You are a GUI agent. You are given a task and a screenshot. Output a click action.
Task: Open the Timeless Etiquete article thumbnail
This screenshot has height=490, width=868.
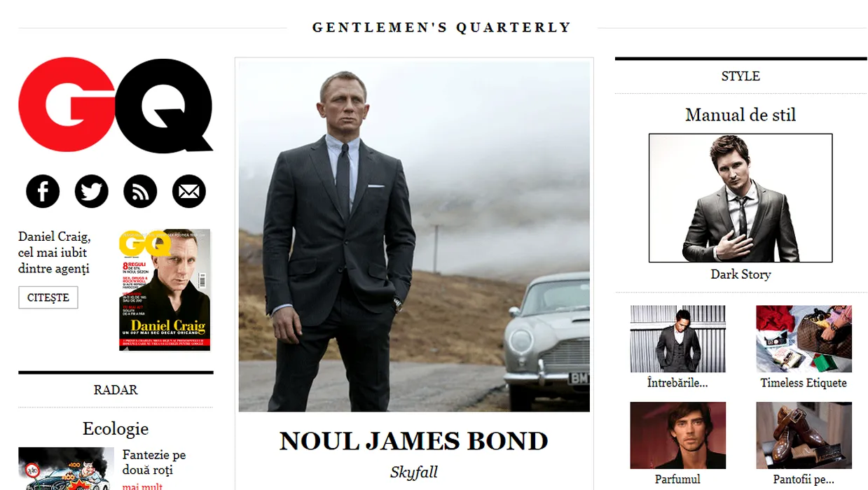(804, 339)
